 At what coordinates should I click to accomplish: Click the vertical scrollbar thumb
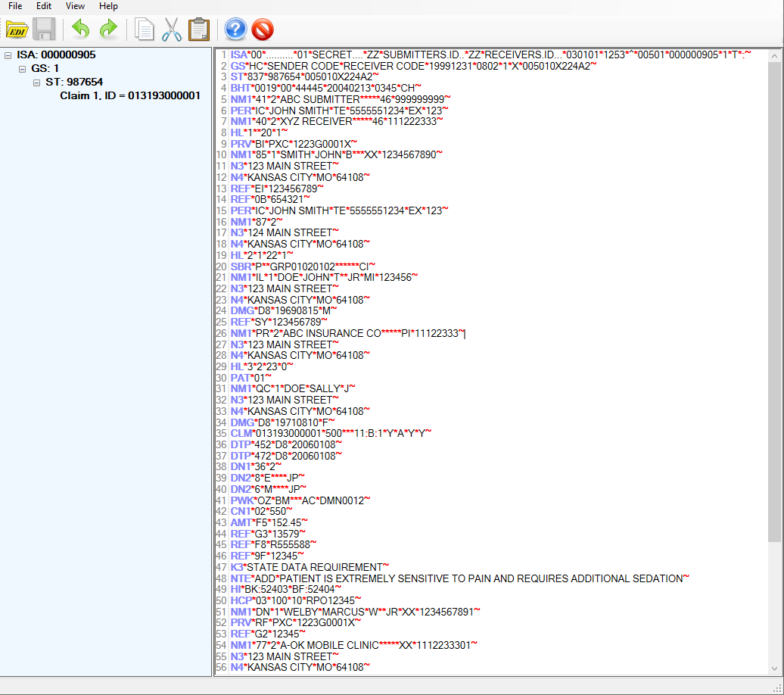[x=774, y=302]
